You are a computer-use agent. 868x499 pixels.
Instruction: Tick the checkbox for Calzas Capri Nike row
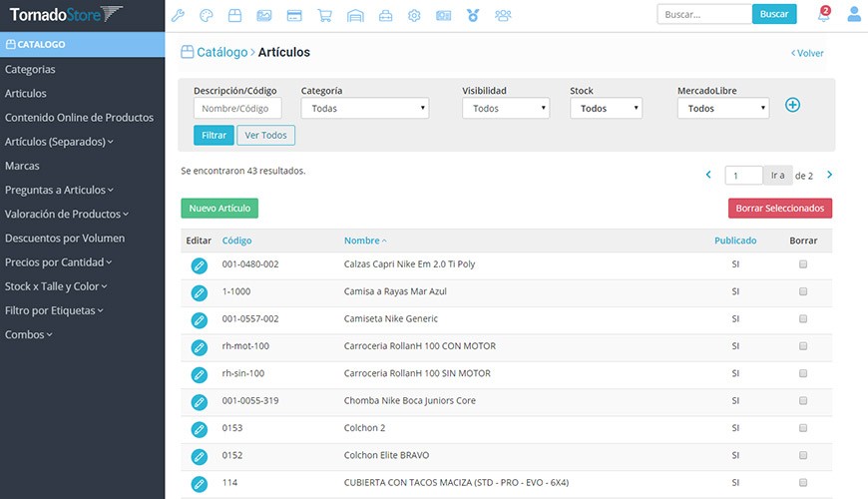pyautogui.click(x=803, y=264)
